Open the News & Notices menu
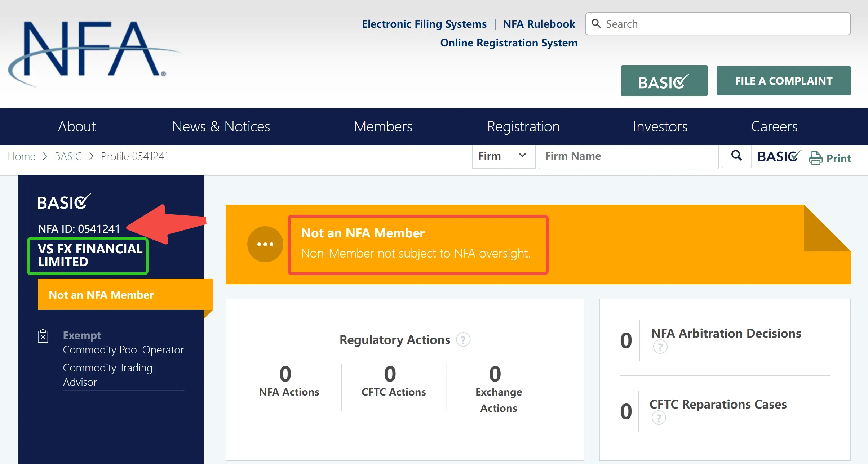The width and height of the screenshot is (868, 464). 221,126
